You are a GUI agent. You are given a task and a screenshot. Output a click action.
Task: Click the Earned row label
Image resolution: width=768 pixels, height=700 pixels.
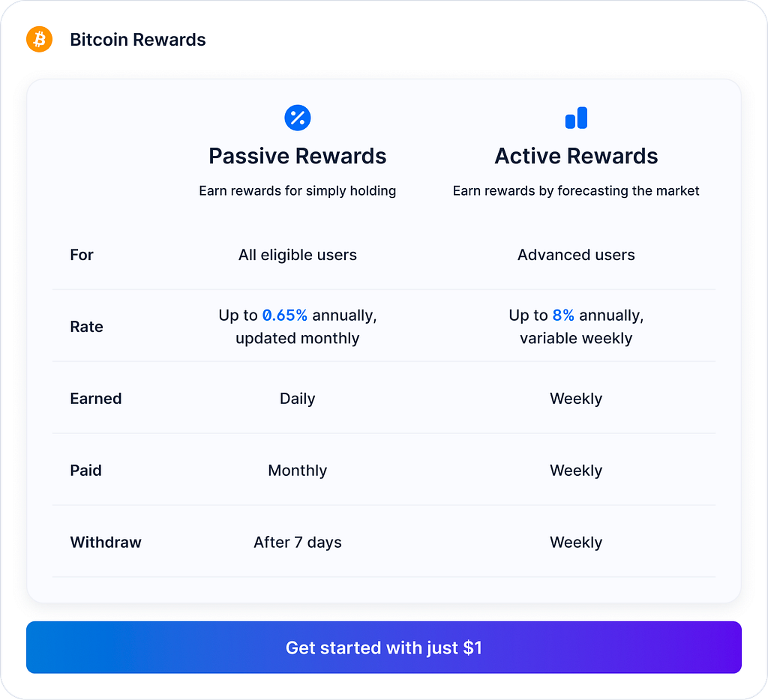95,399
